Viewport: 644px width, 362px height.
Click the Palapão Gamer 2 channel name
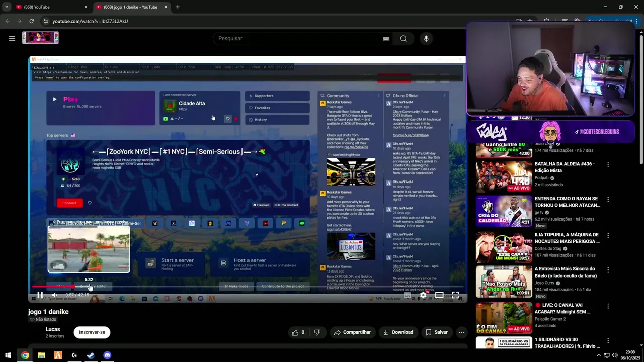coord(550,319)
